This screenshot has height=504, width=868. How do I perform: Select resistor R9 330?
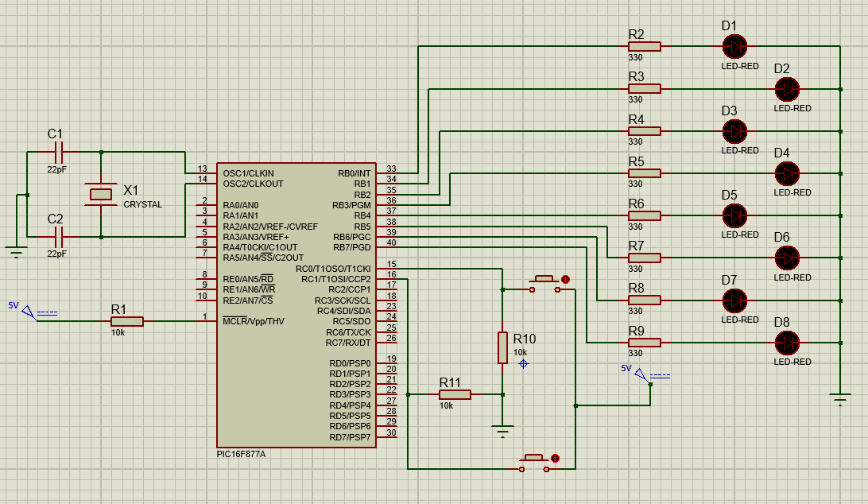pyautogui.click(x=644, y=342)
